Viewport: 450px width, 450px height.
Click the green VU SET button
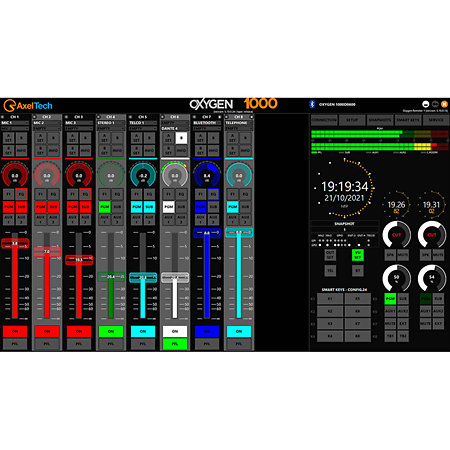pos(358,255)
